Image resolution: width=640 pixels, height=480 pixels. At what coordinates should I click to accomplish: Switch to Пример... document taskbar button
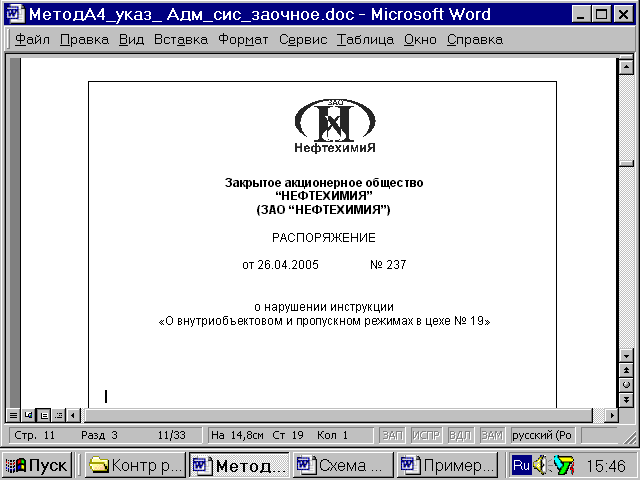tap(447, 465)
